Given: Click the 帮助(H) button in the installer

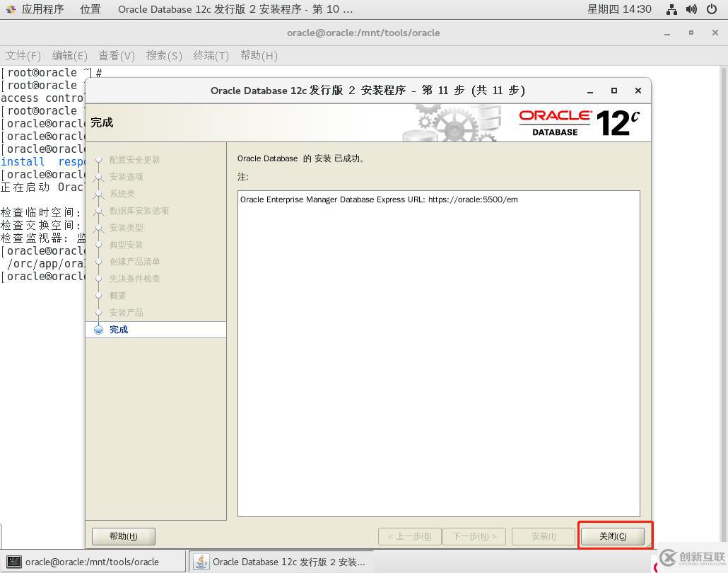Looking at the screenshot, I should (x=123, y=536).
